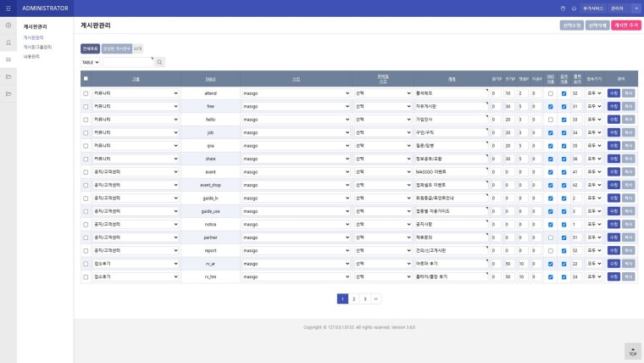Disable SNS 사용 for the free row
Viewport: 644px width, 363px height.
tap(550, 107)
